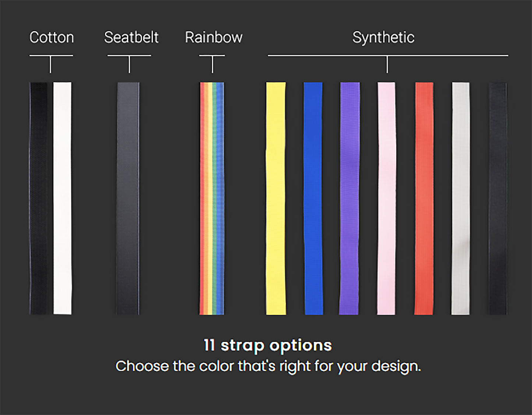
Task: Select the blue synthetic strap
Action: point(313,198)
